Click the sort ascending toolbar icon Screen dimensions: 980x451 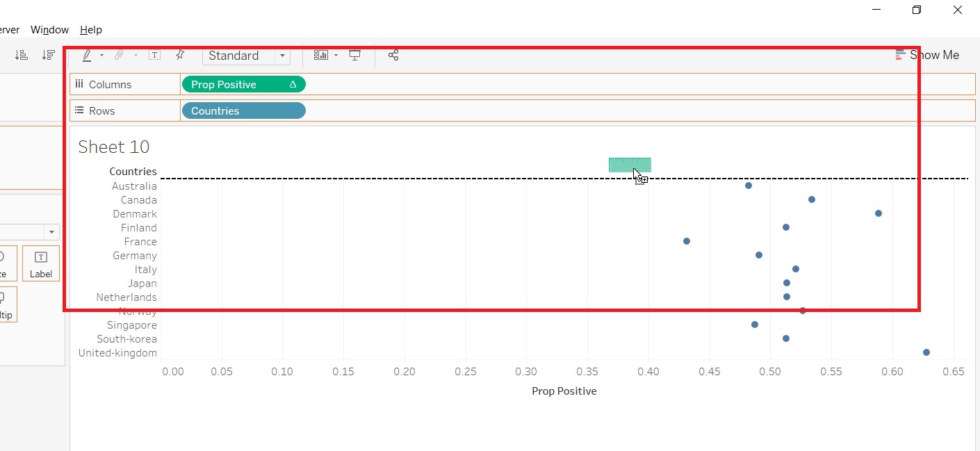[x=22, y=56]
